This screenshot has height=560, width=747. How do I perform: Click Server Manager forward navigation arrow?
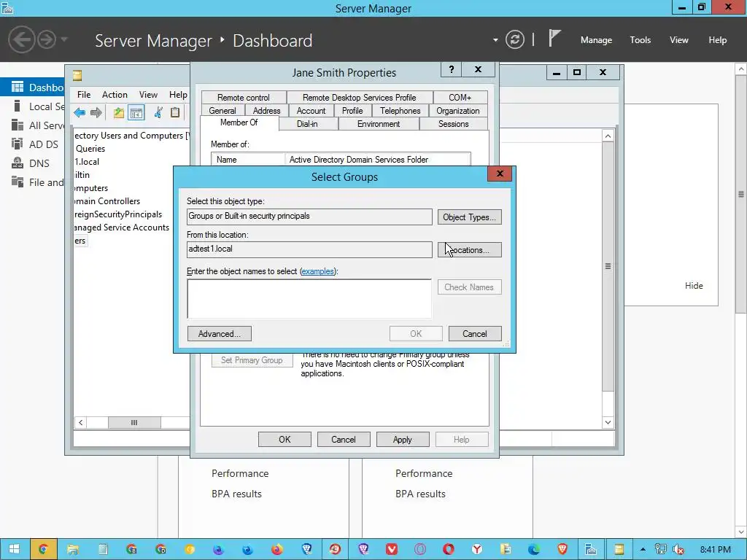click(47, 39)
